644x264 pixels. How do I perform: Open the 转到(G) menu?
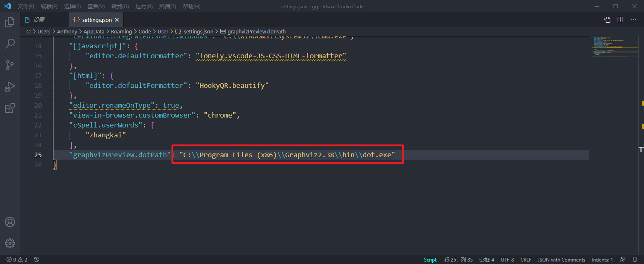[120, 7]
